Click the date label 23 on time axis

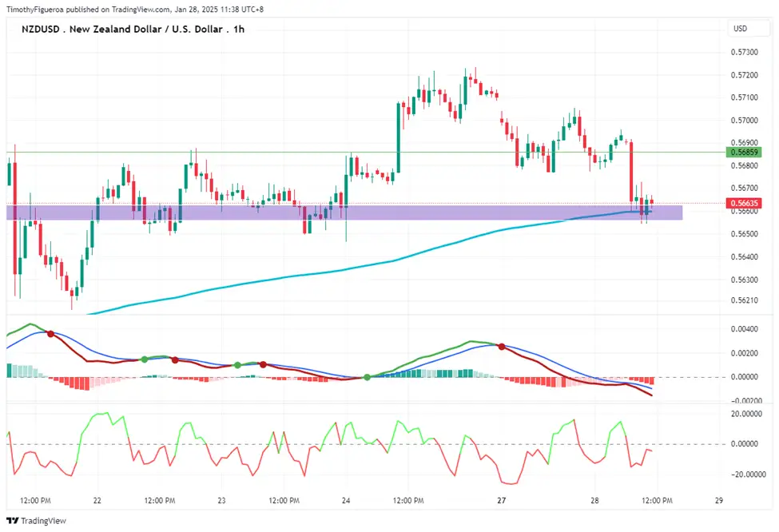pos(221,500)
